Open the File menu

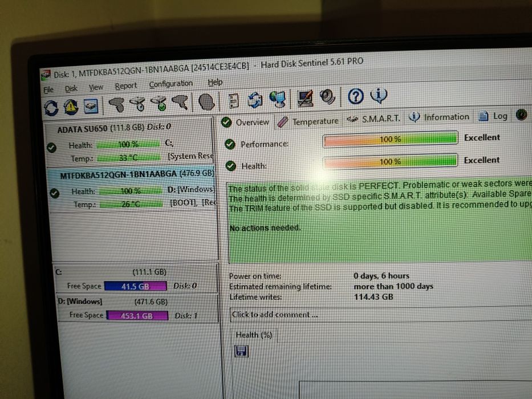48,89
